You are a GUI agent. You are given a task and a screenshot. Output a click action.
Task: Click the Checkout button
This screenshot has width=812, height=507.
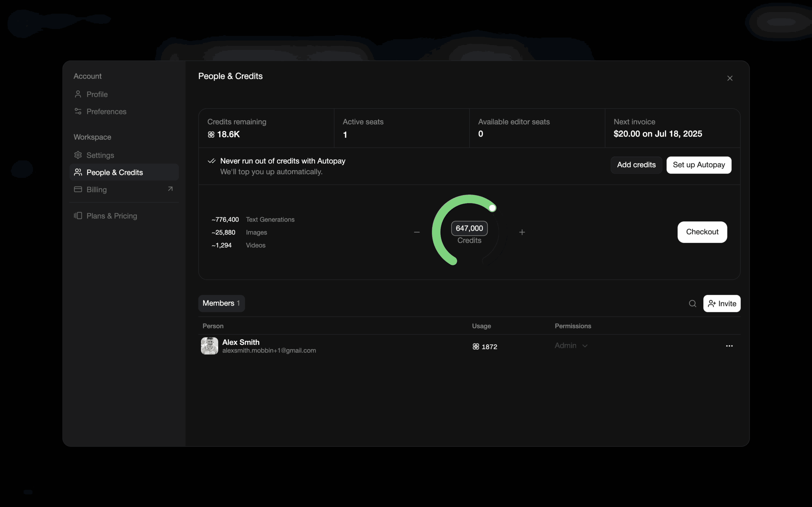[x=702, y=232]
